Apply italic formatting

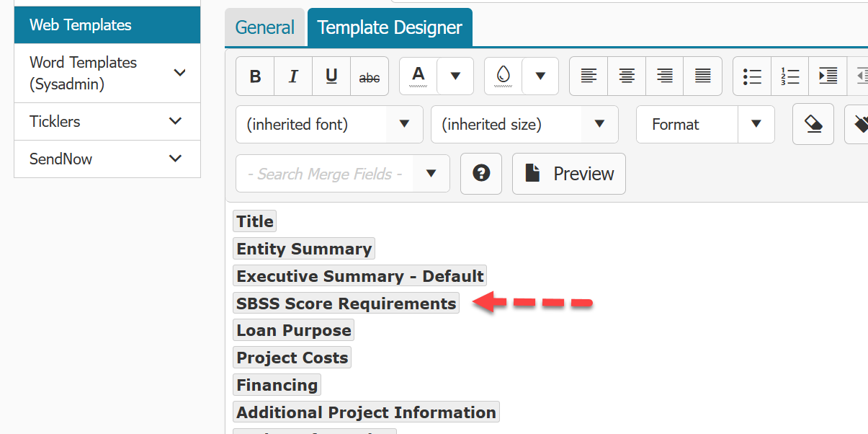tap(293, 76)
